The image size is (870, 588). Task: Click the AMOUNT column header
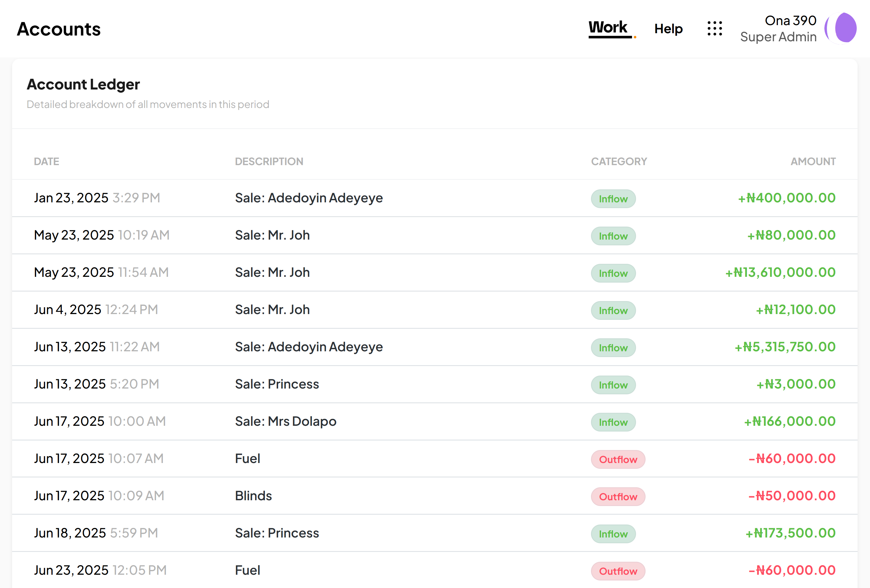click(813, 162)
